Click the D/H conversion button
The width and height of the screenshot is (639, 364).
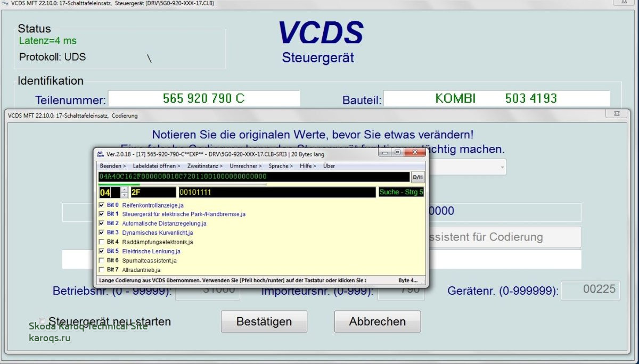click(x=418, y=177)
